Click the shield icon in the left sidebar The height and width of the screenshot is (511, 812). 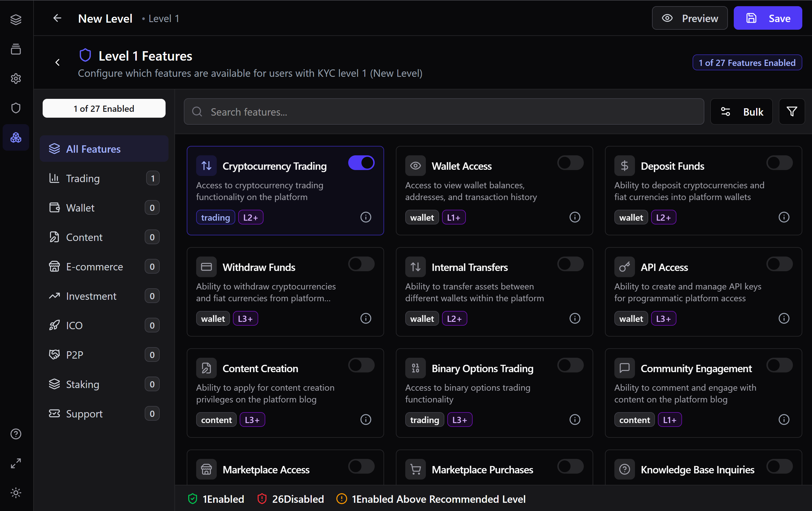pos(16,108)
